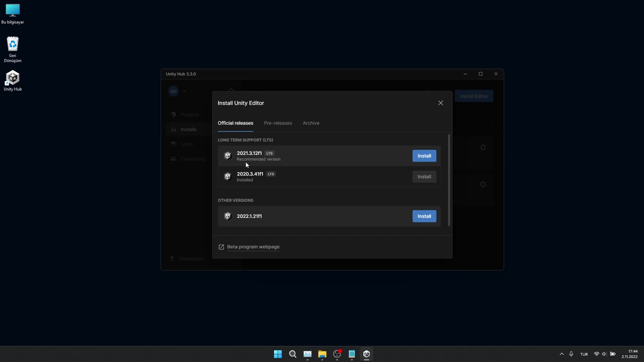Open Installs in the Unity Hub sidebar
This screenshot has height=362, width=644.
[189, 129]
